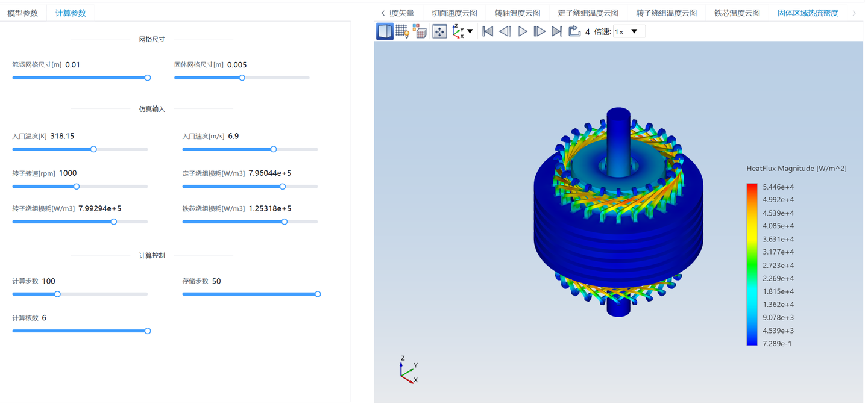Viewport: 868px width, 407px height.
Task: Step forward one animation frame
Action: tap(539, 31)
